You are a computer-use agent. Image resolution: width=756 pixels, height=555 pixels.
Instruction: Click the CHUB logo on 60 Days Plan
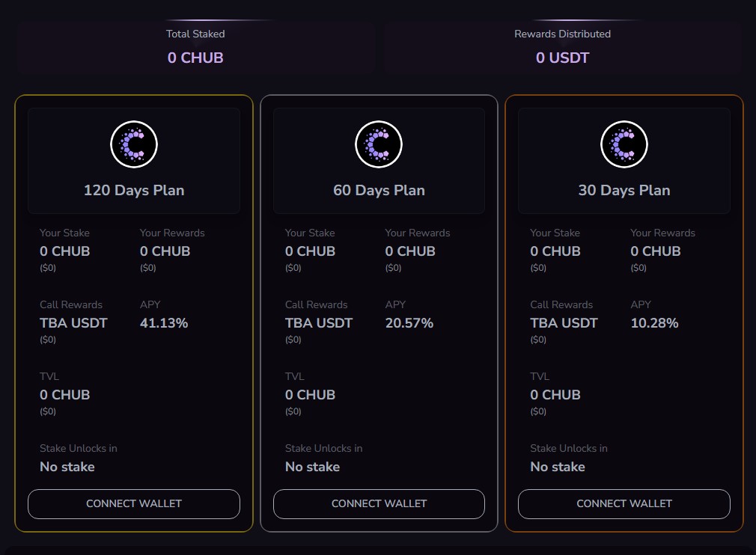(x=379, y=144)
